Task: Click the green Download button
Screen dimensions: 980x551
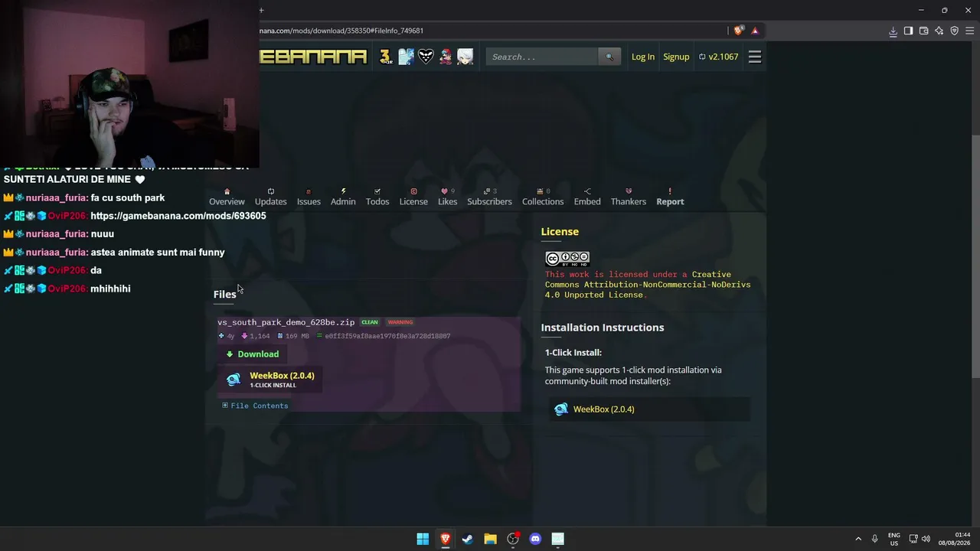Action: [x=253, y=354]
